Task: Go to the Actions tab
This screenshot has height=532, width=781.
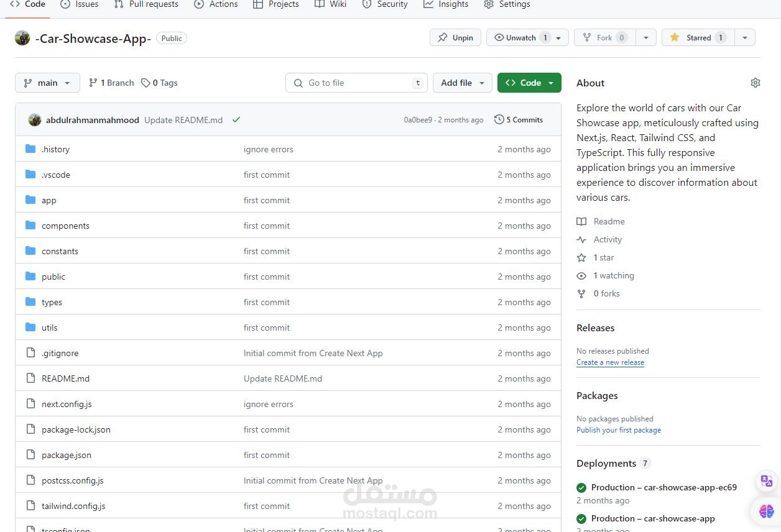Action: click(216, 4)
